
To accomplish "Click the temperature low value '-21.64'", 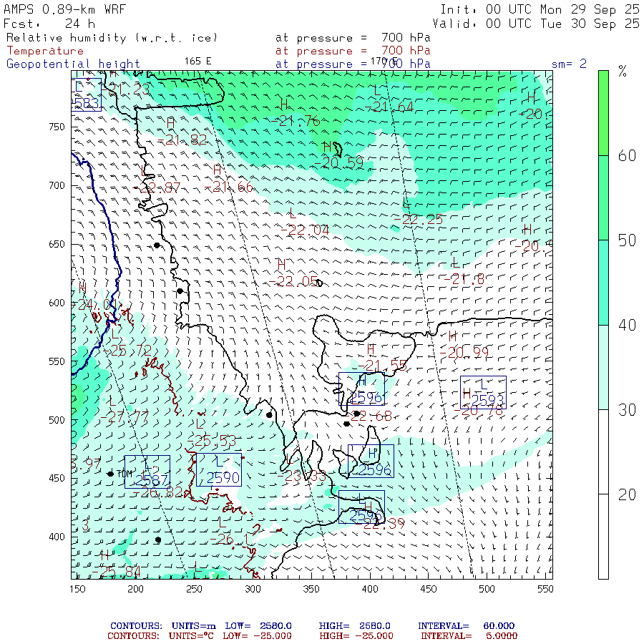I will 389,107.
